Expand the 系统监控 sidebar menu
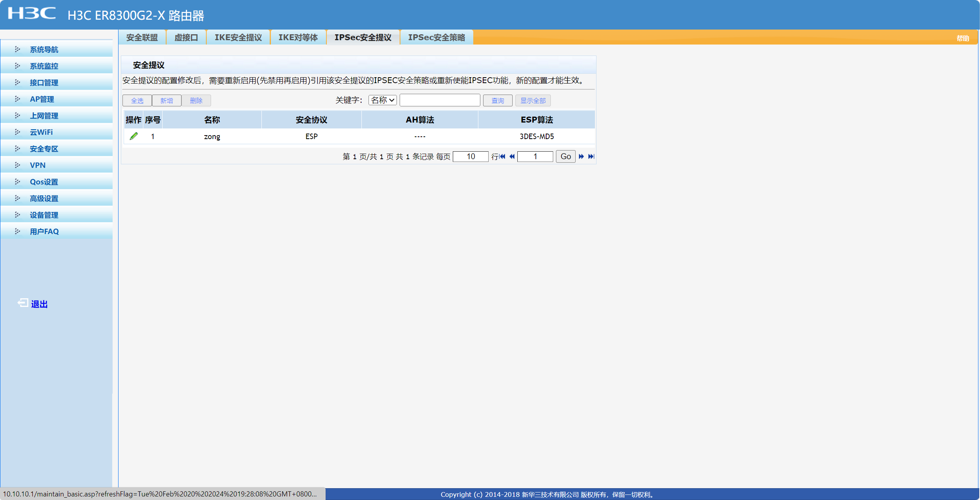Image resolution: width=980 pixels, height=500 pixels. 44,66
